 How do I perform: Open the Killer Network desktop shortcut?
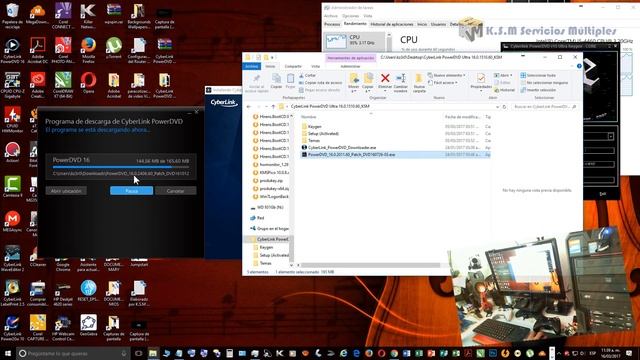tap(88, 16)
